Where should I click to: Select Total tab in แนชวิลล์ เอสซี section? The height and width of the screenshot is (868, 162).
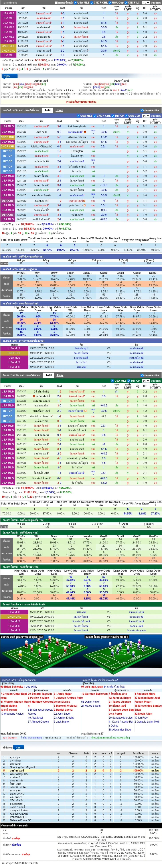click(x=48, y=110)
